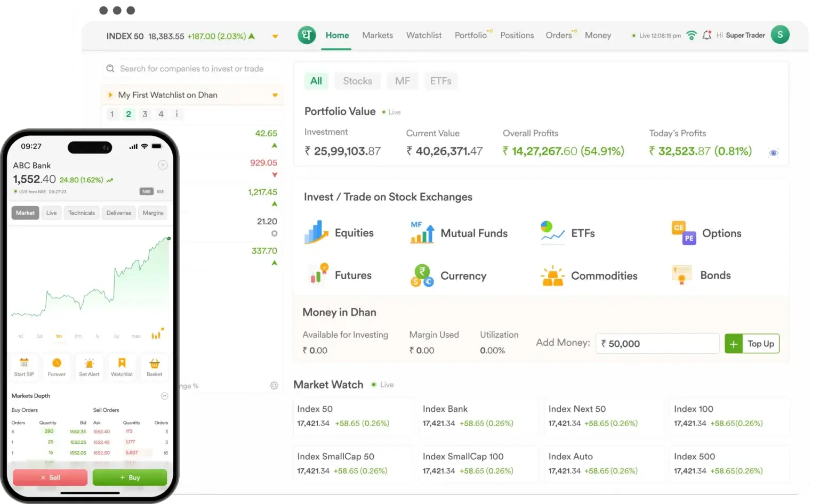Screen dimensions: 819x504
Task: Tap the Set Alert siren icon on phone
Action: (89, 367)
